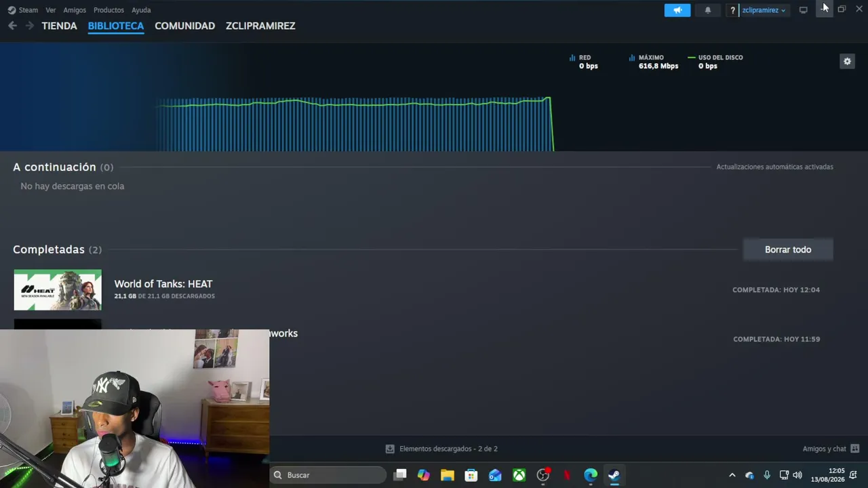The image size is (868, 488).
Task: Show hidden system tray icons
Action: click(732, 475)
